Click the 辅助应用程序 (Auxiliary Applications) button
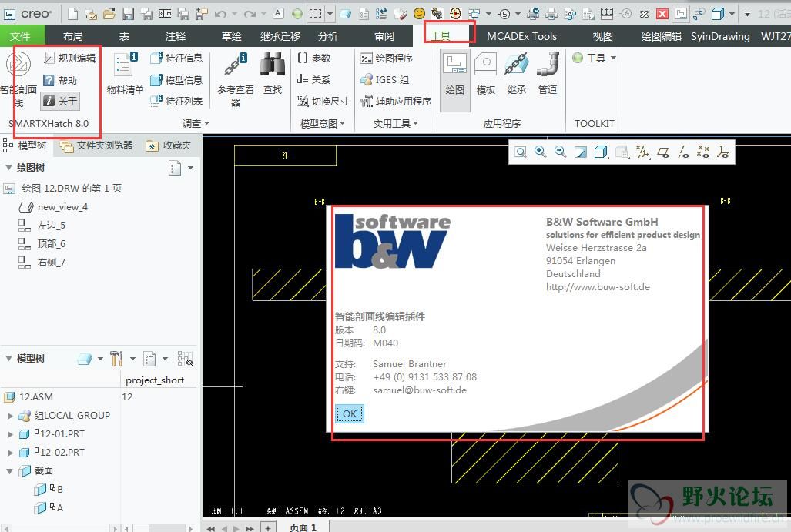Image resolution: width=791 pixels, height=532 pixels. (x=396, y=102)
